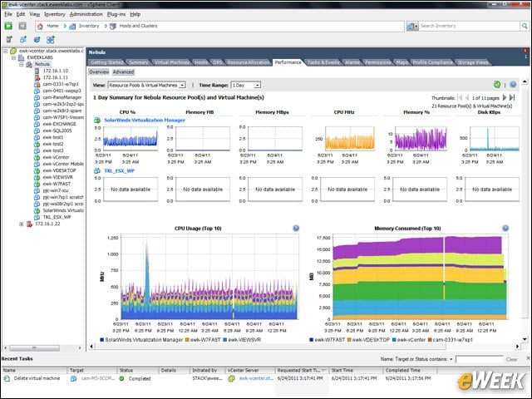Open the View dropdown for resource pools
Image resolution: width=532 pixels, height=399 pixels.
146,85
